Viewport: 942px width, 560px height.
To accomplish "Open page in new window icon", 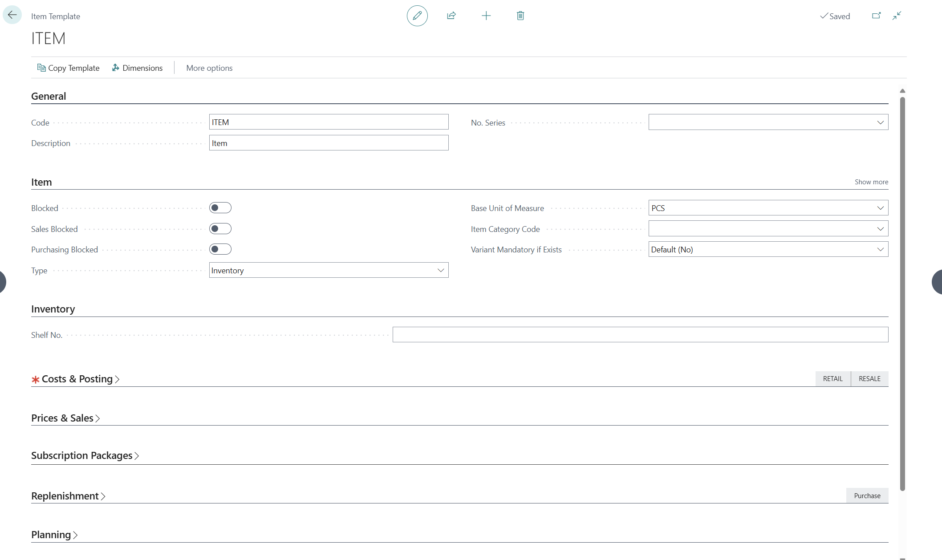I will pos(876,16).
